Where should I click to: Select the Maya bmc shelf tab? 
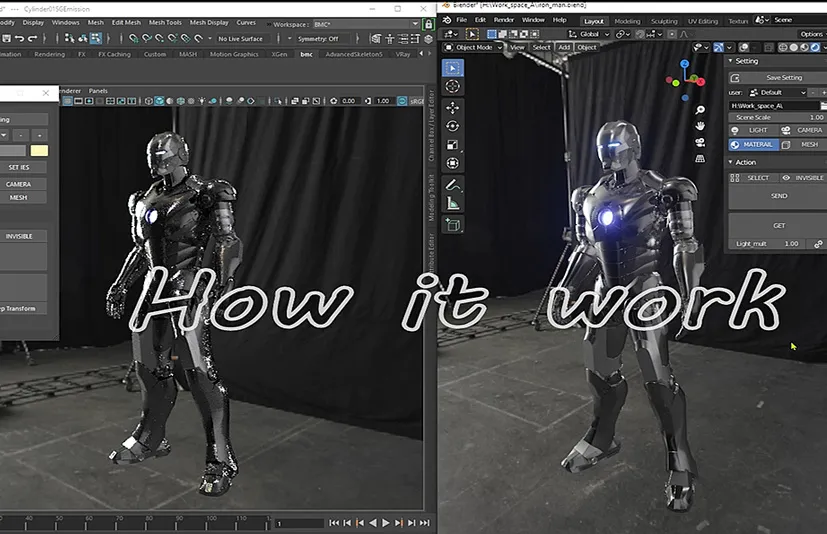(x=306, y=54)
